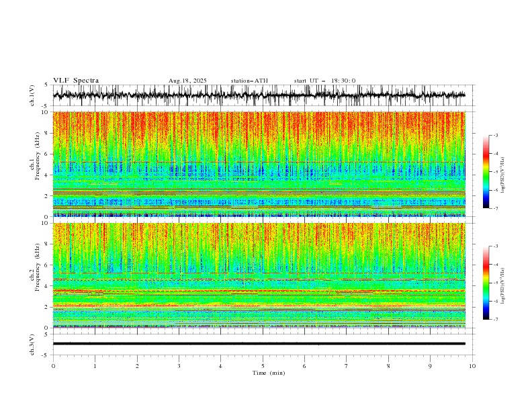The width and height of the screenshot is (532, 411).
Task: Click the ch.1 frequency spectrogram panel
Action: click(259, 164)
